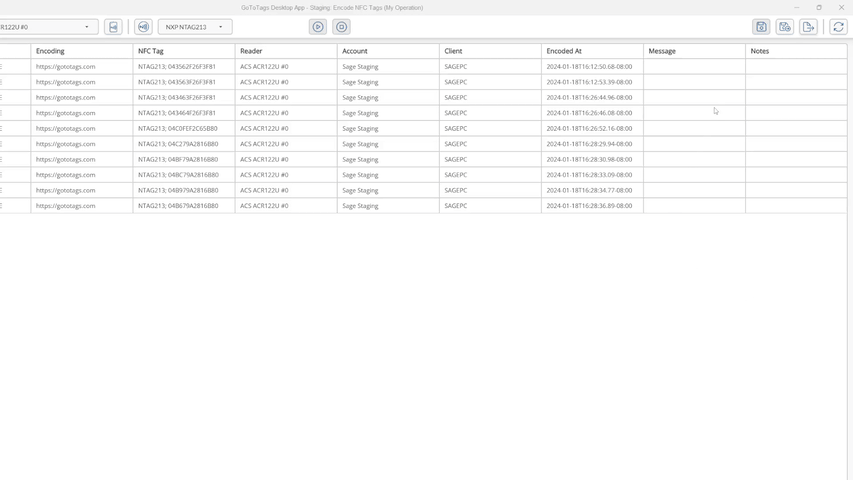Screen dimensions: 853x480
Task: Click the reader device icon button
Action: [114, 27]
